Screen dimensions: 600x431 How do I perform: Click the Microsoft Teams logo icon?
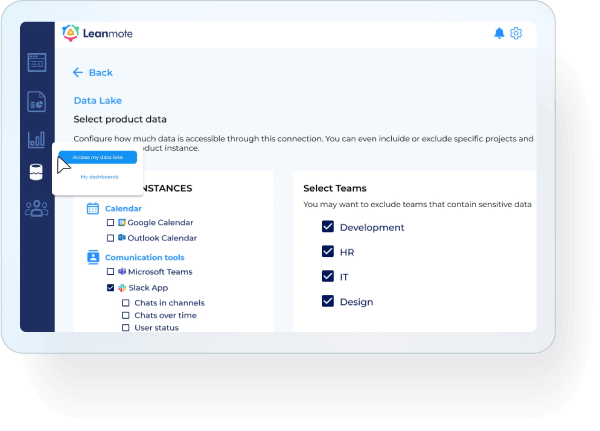click(x=122, y=271)
